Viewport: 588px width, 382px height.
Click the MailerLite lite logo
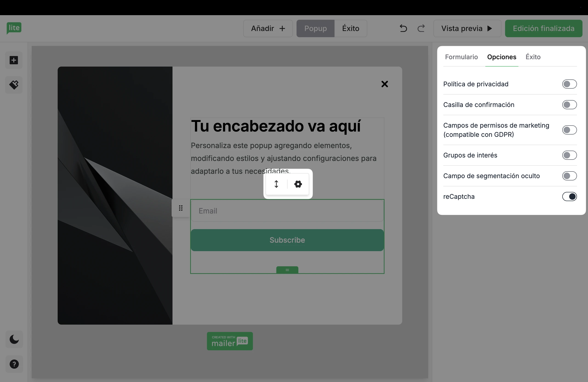[x=14, y=28]
